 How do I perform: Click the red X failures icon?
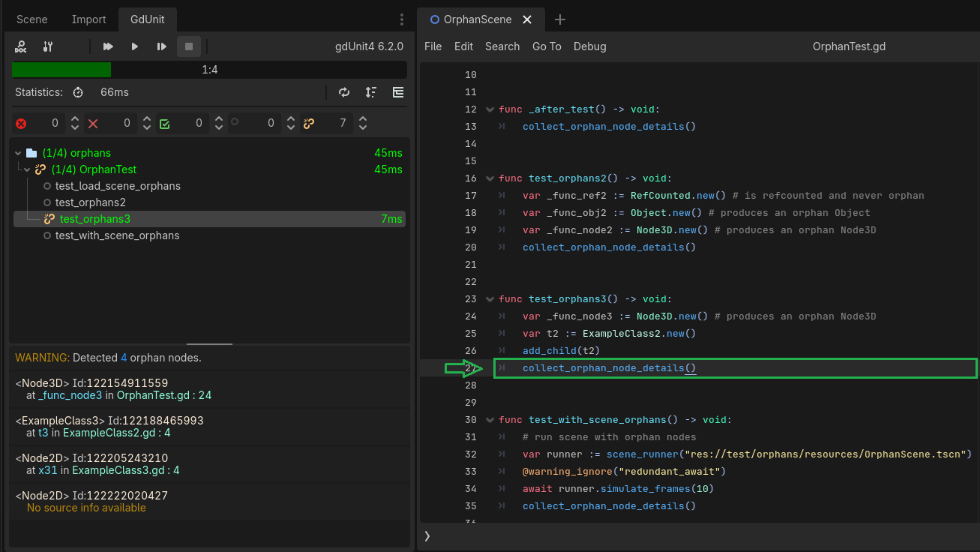(x=93, y=124)
